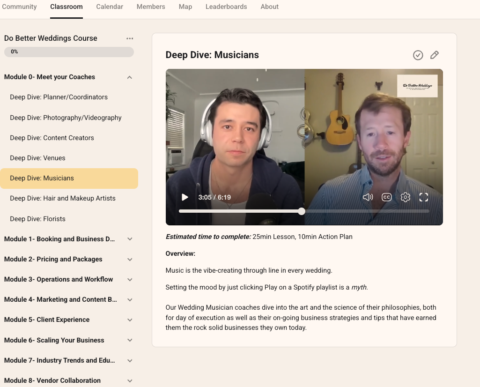Click the Overview: heading text

click(x=180, y=254)
